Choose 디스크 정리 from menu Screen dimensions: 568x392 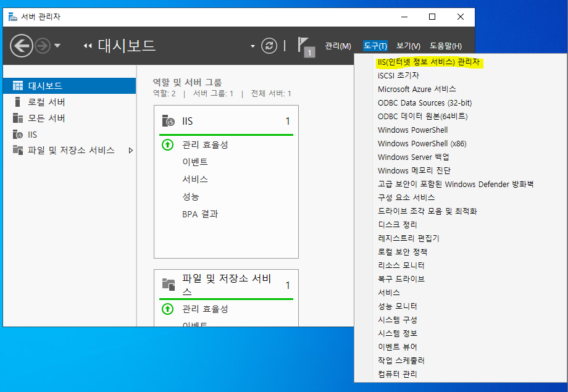pos(398,225)
